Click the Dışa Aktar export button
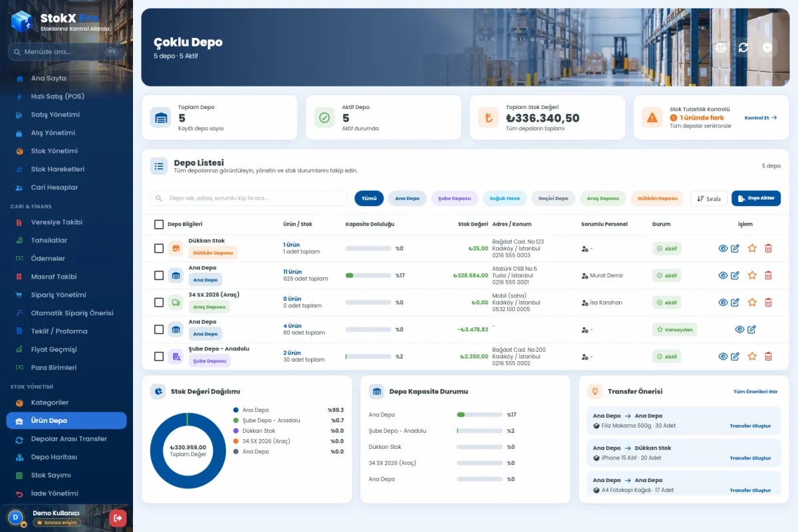798x532 pixels. click(x=756, y=198)
